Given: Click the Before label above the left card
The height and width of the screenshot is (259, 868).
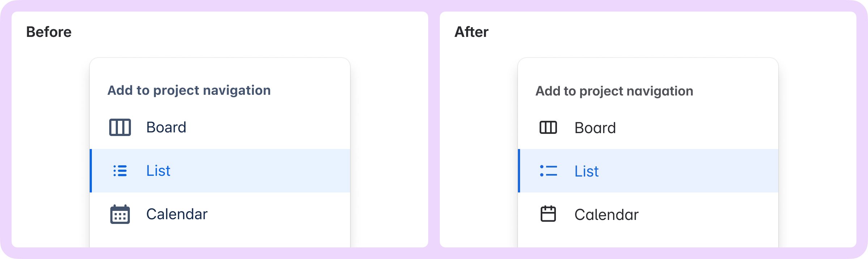Looking at the screenshot, I should click(49, 31).
